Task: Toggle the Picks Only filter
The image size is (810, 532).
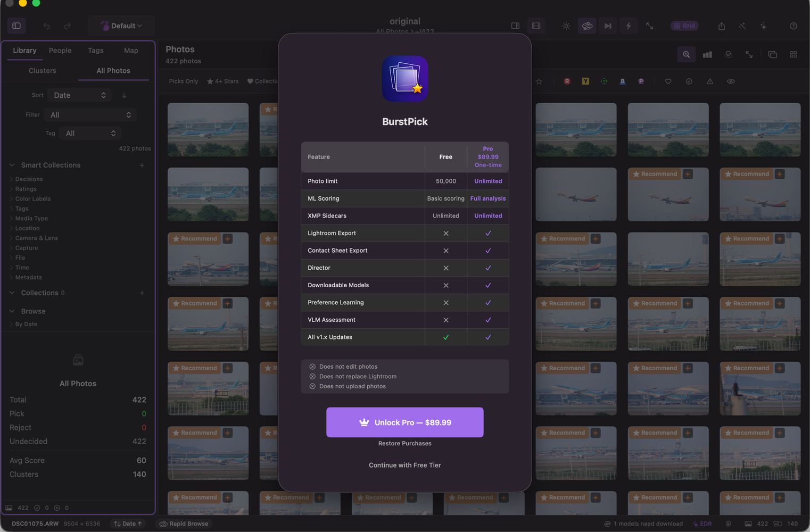Action: click(183, 81)
